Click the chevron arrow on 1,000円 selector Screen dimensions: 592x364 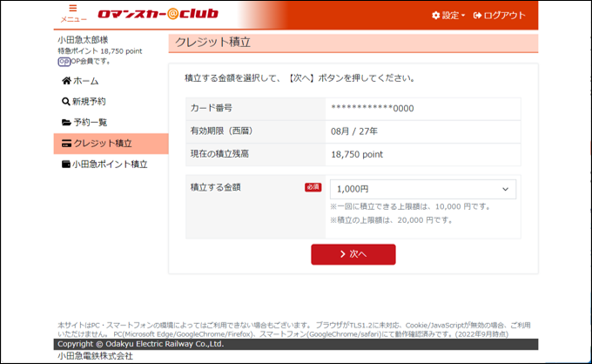[x=505, y=189]
